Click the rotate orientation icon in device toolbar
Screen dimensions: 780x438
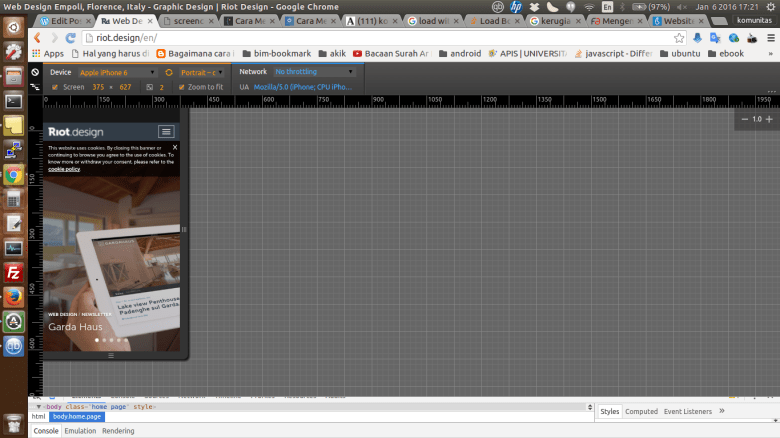click(x=170, y=72)
